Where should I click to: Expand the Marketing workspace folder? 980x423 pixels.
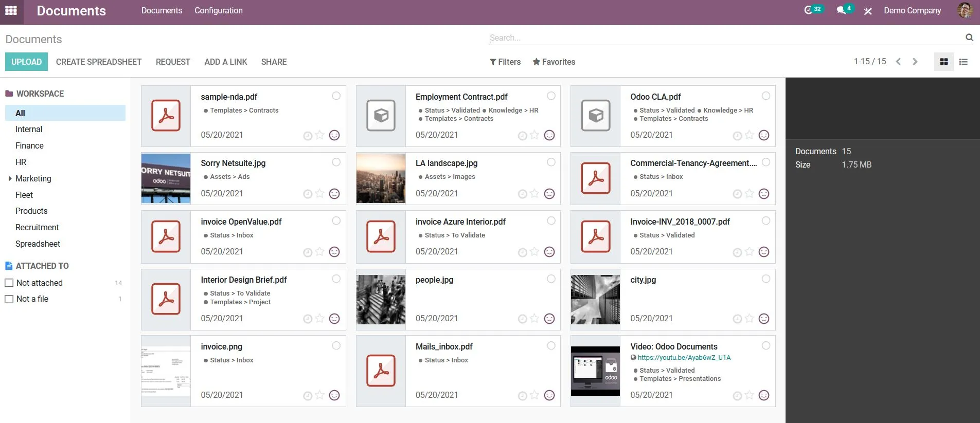[10, 178]
